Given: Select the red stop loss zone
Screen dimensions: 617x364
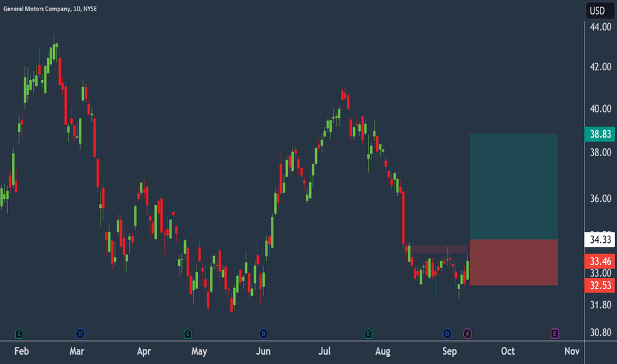Looking at the screenshot, I should 514,262.
